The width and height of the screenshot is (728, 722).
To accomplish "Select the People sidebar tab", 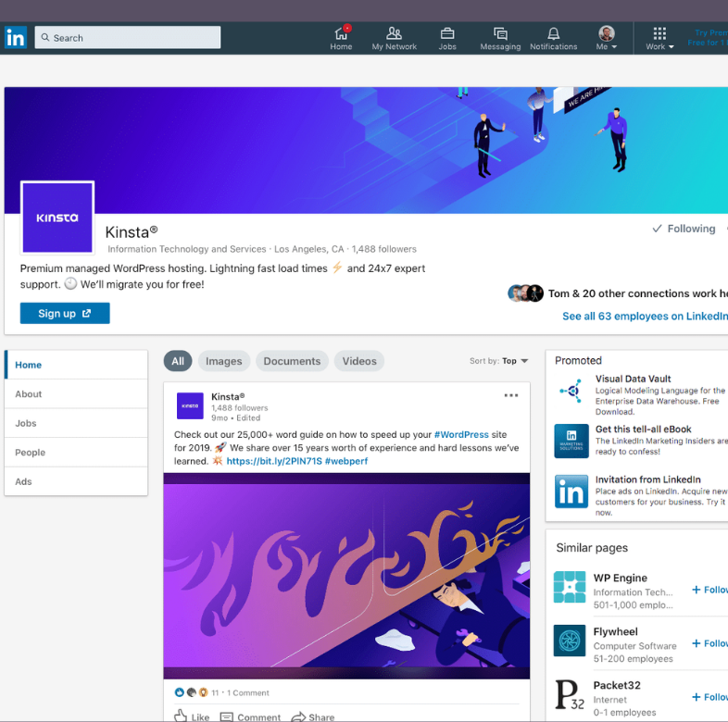I will point(76,453).
